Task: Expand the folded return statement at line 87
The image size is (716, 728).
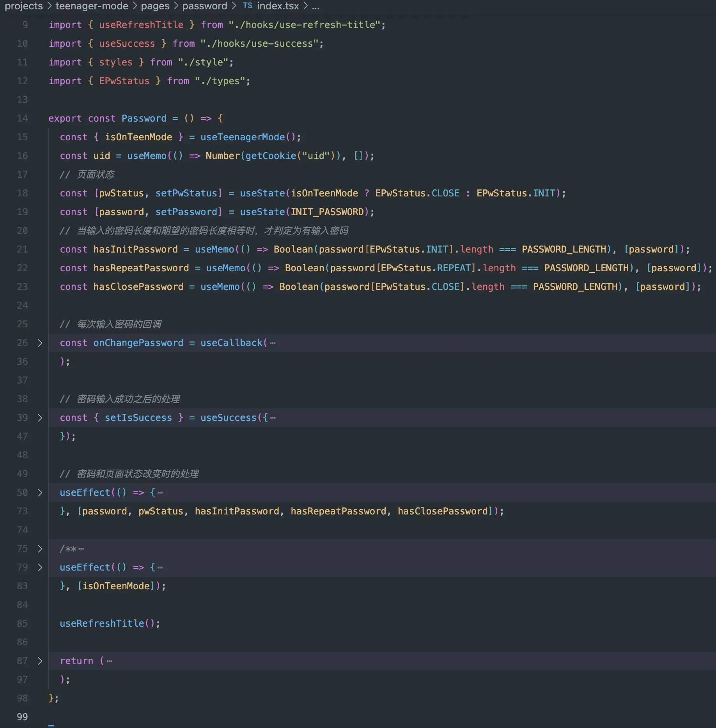Action: pos(40,661)
